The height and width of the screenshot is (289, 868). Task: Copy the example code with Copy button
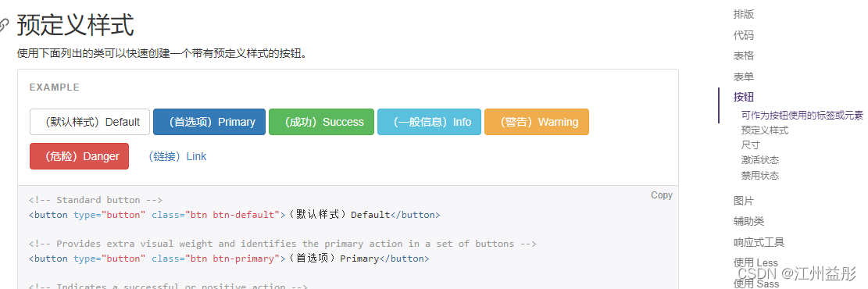[x=662, y=195]
